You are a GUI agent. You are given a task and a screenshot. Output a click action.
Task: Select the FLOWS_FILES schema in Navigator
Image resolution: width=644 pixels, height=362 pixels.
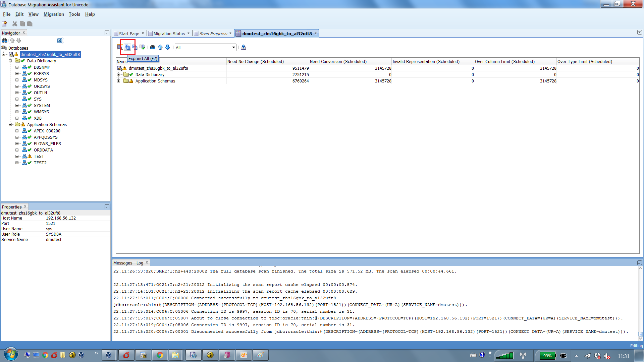tap(47, 143)
